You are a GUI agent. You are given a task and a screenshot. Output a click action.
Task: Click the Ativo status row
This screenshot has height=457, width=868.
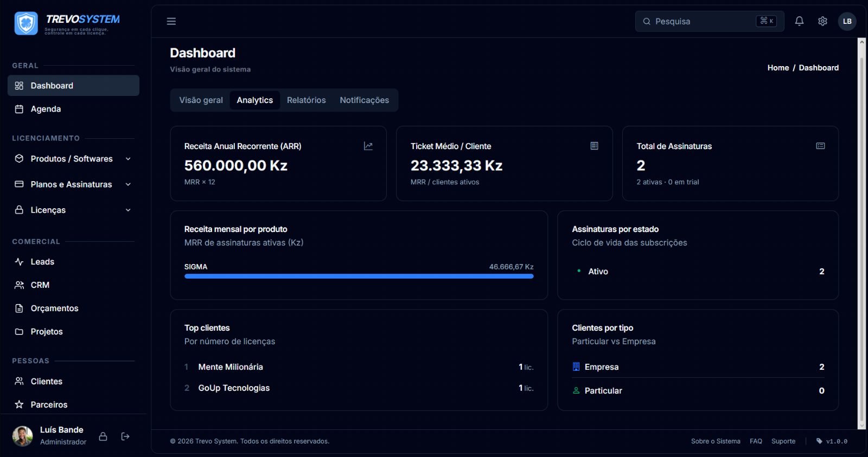(x=698, y=272)
